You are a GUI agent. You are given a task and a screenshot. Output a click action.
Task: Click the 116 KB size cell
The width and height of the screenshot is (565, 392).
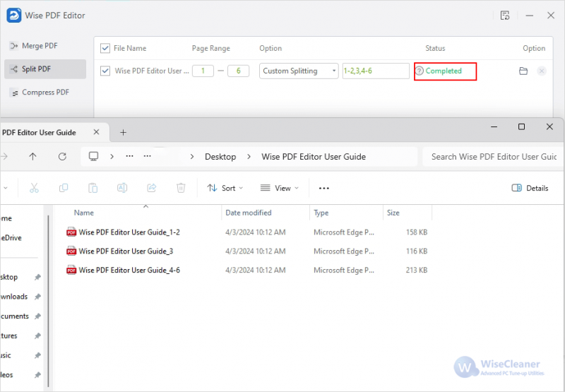click(417, 251)
